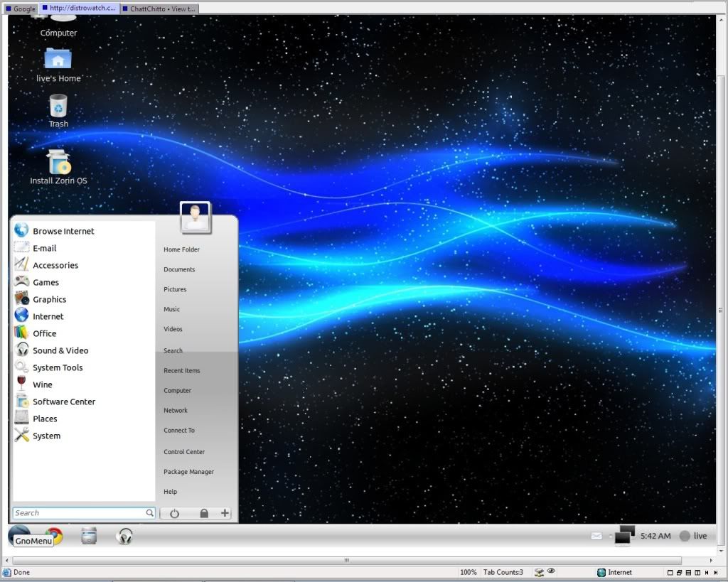Open Control Center from the menu
This screenshot has height=582, width=728.
coord(184,451)
